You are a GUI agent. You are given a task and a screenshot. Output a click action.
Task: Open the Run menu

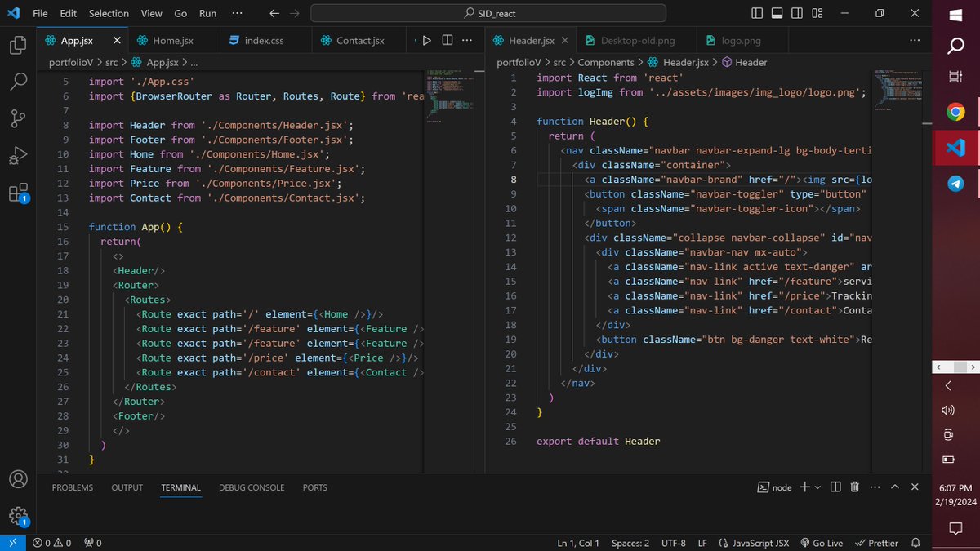(x=207, y=13)
